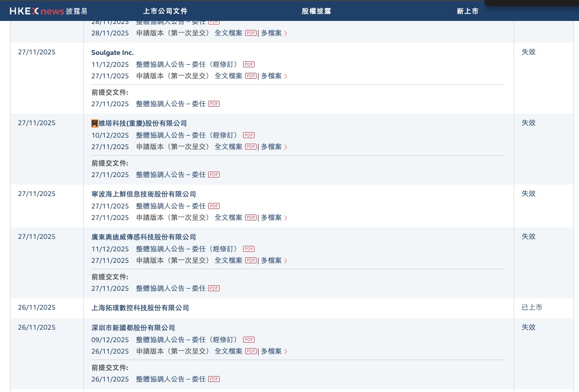Open Soulgate Inc. 11/12/2025 revised announcement PDF
The image size is (579, 392).
tap(249, 64)
